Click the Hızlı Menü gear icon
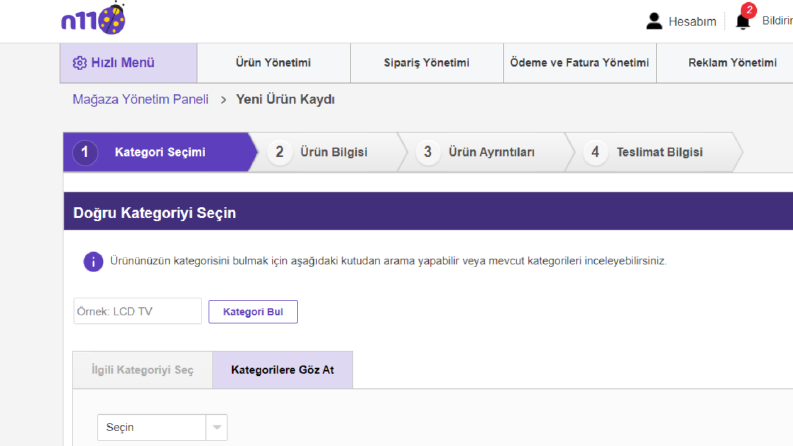Screen dimensions: 793x446 [79, 63]
